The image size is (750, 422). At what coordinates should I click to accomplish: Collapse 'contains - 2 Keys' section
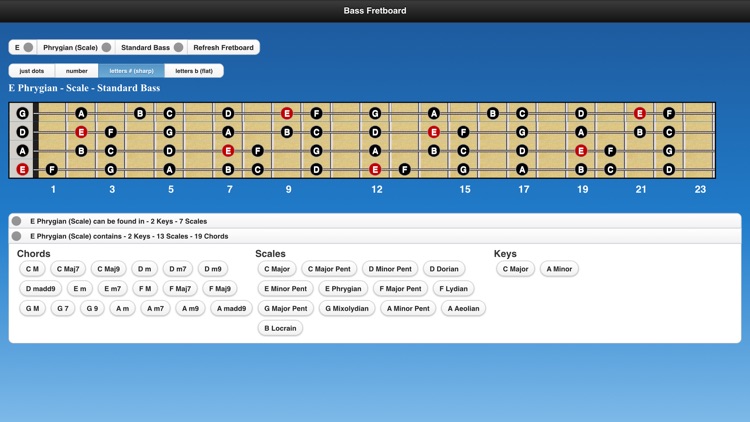click(375, 236)
